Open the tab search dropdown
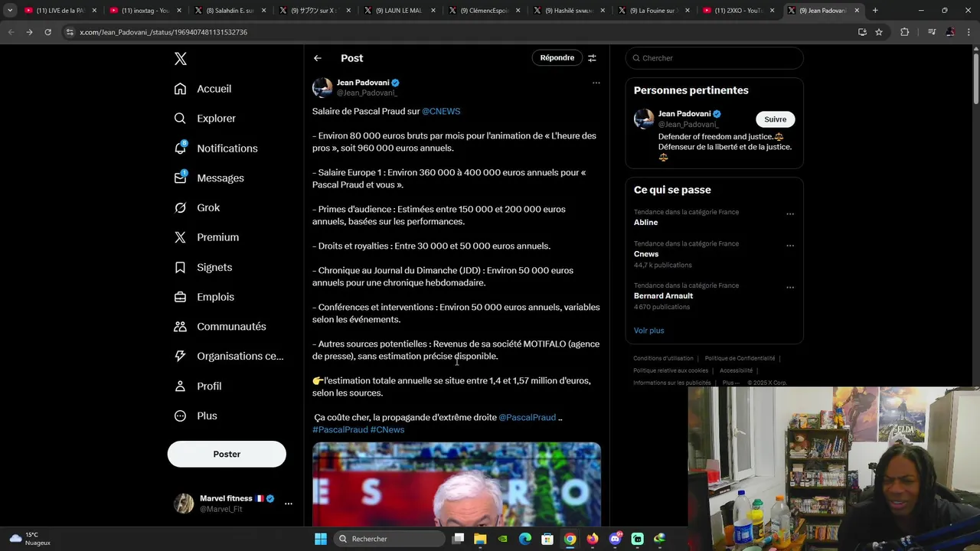 pyautogui.click(x=10, y=11)
